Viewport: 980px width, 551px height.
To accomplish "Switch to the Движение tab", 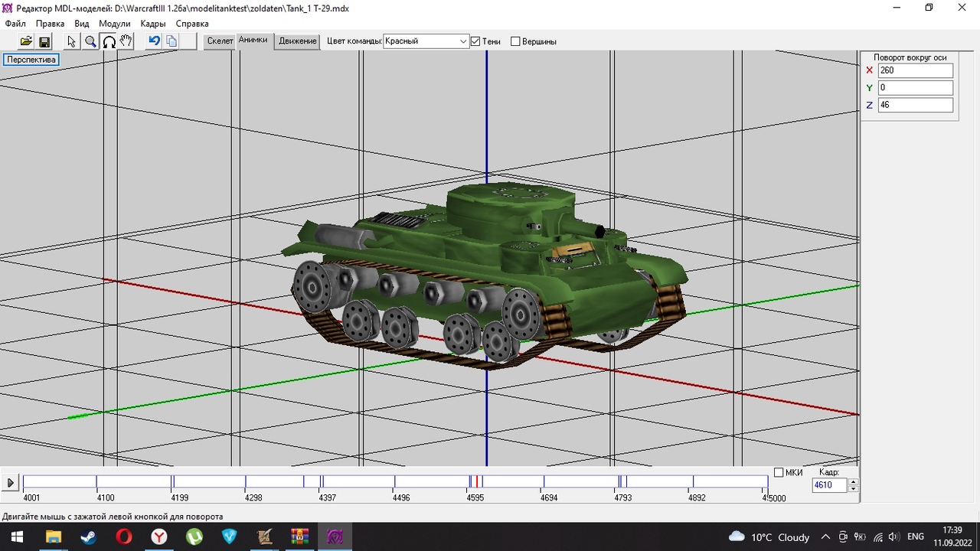I will (298, 41).
